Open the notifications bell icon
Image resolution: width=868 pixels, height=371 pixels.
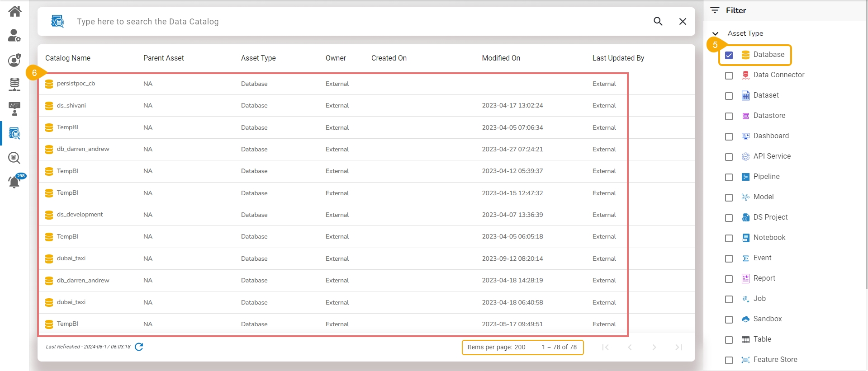(14, 182)
